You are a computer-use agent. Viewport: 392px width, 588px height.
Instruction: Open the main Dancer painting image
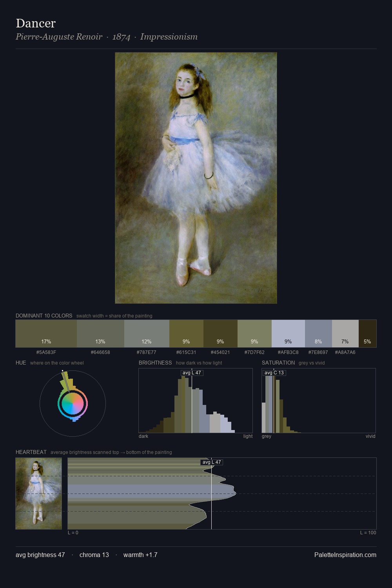tap(196, 178)
